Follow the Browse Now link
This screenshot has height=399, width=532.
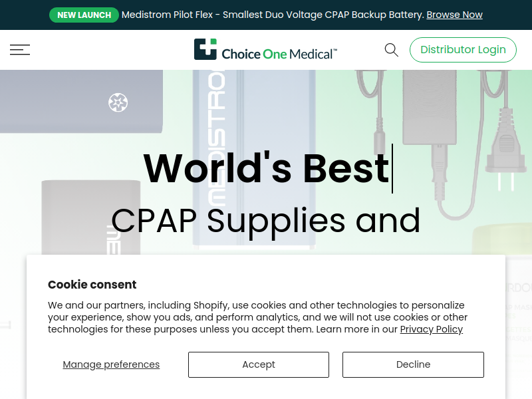pyautogui.click(x=454, y=15)
